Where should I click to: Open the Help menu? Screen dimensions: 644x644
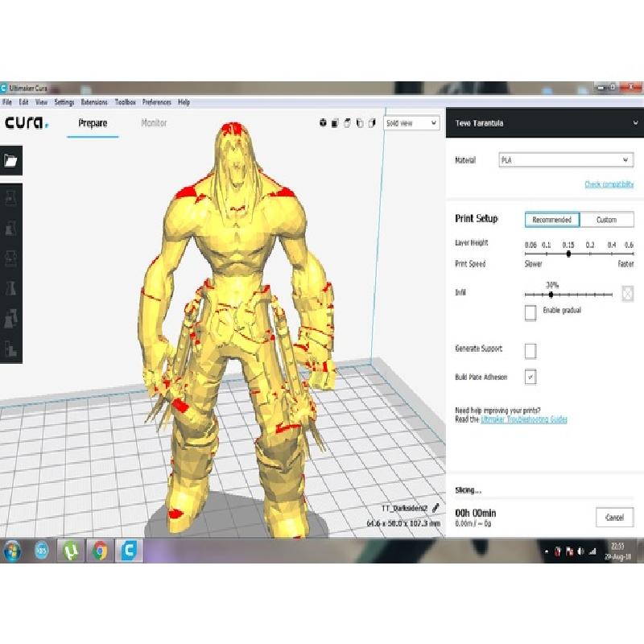click(x=184, y=102)
